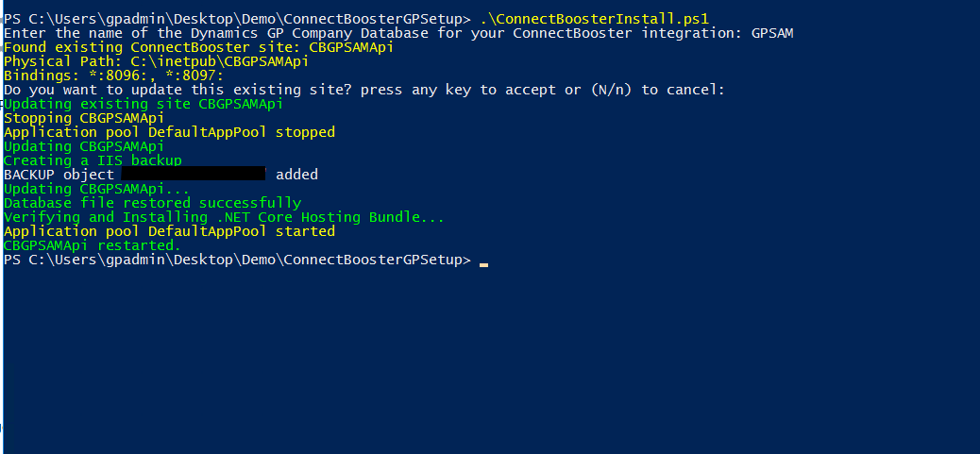Click the 'Stopping CBGPSAMApi' line
The image size is (980, 454).
84,118
